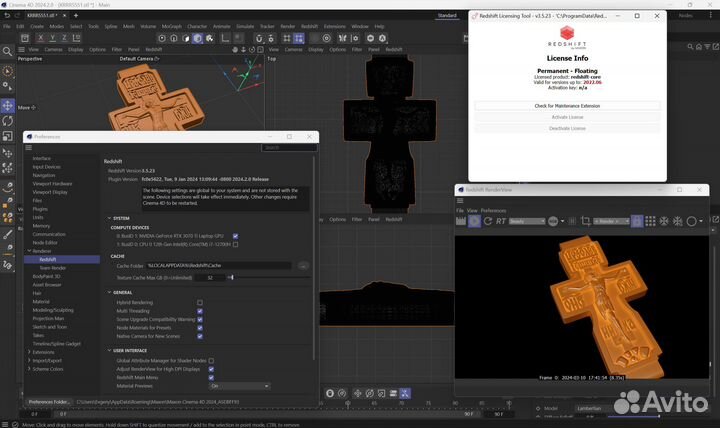The height and width of the screenshot is (428, 720).
Task: Toggle RT mode in Redshift RenderView
Action: [x=501, y=221]
